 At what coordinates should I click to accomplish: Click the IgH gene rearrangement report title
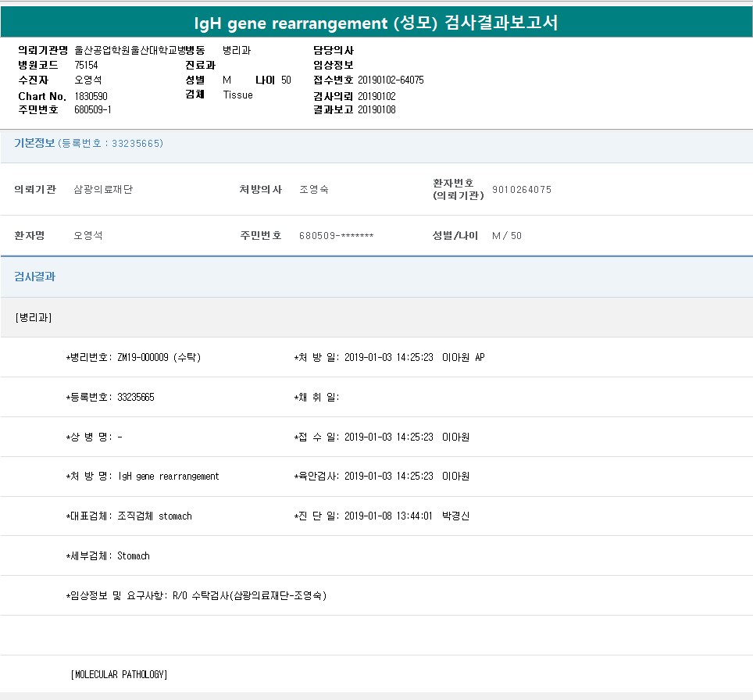(376, 23)
